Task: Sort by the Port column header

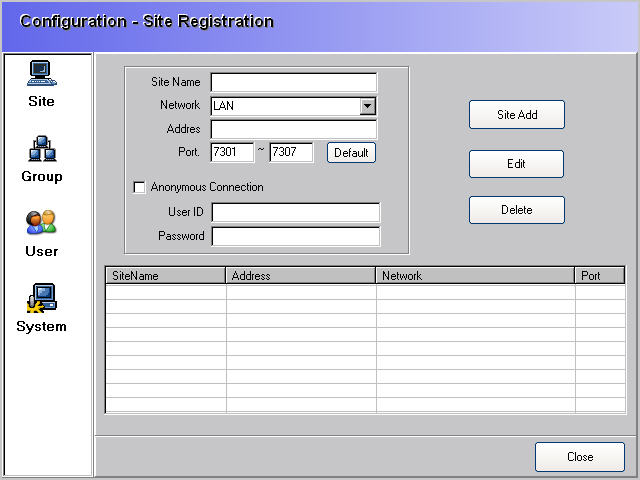Action: (x=600, y=276)
